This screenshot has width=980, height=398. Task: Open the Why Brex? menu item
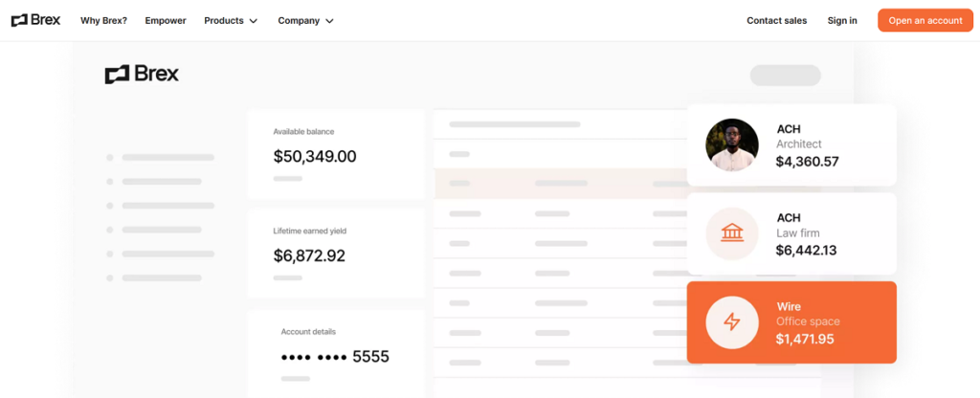click(x=103, y=20)
